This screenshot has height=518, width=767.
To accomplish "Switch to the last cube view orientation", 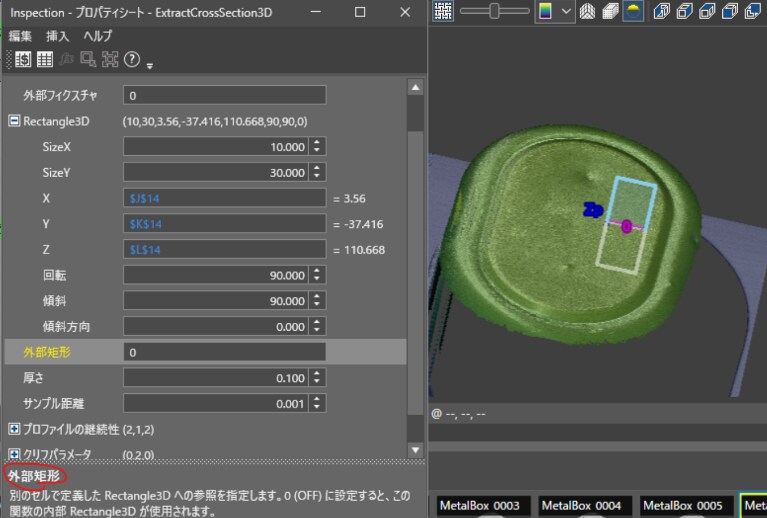I will coord(754,11).
